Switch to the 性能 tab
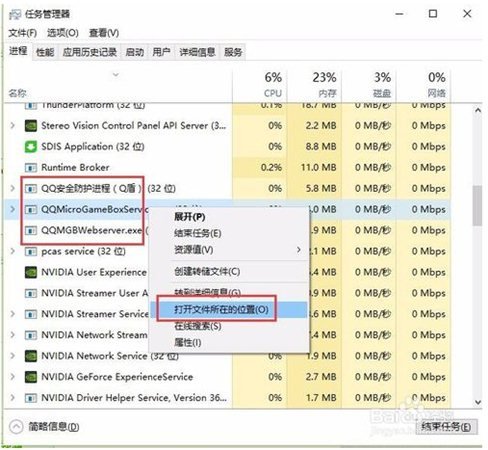The width and height of the screenshot is (488, 450). tap(45, 52)
